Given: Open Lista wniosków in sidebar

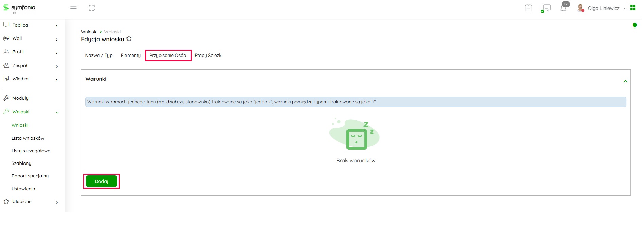Looking at the screenshot, I should pyautogui.click(x=28, y=138).
